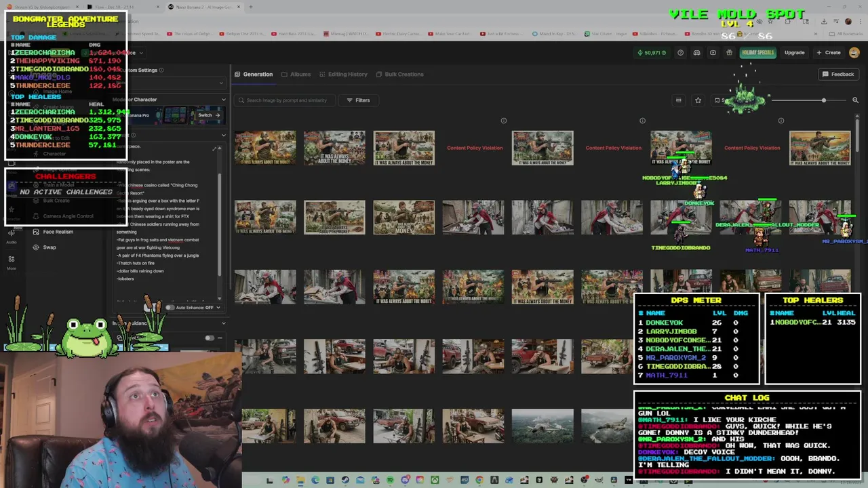868x488 pixels.
Task: Click the Create button
Action: pos(829,53)
